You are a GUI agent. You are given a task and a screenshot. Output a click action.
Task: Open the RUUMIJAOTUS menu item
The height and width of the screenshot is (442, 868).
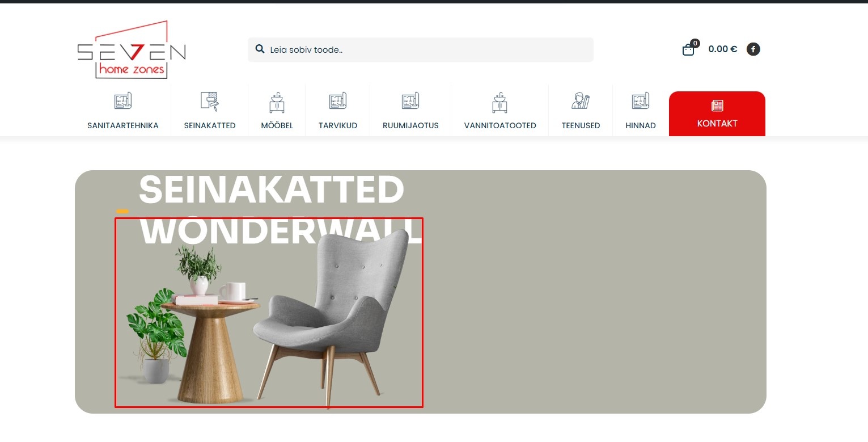coord(410,125)
